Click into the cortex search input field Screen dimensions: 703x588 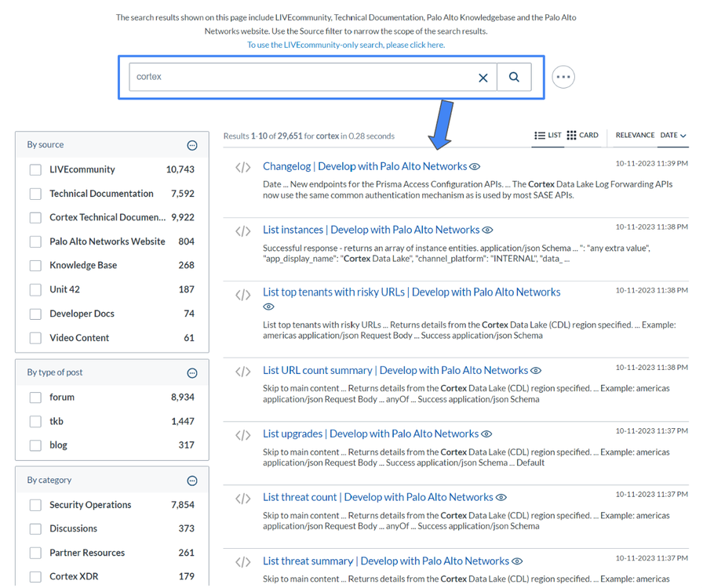click(x=302, y=77)
